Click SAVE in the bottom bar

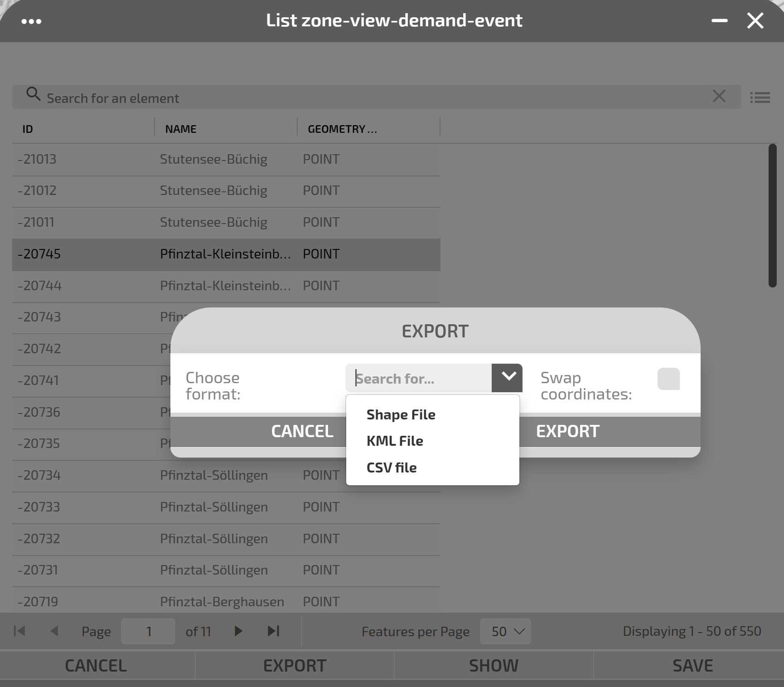[692, 666]
